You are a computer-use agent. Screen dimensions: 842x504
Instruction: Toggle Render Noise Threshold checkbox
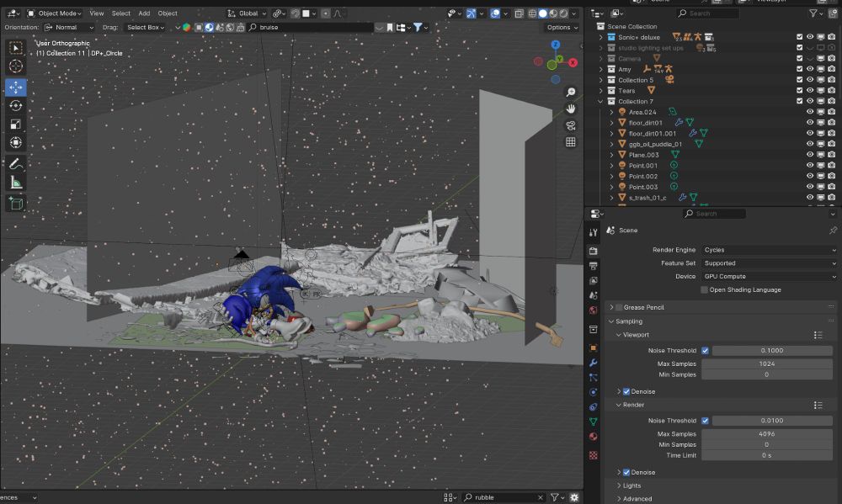705,421
